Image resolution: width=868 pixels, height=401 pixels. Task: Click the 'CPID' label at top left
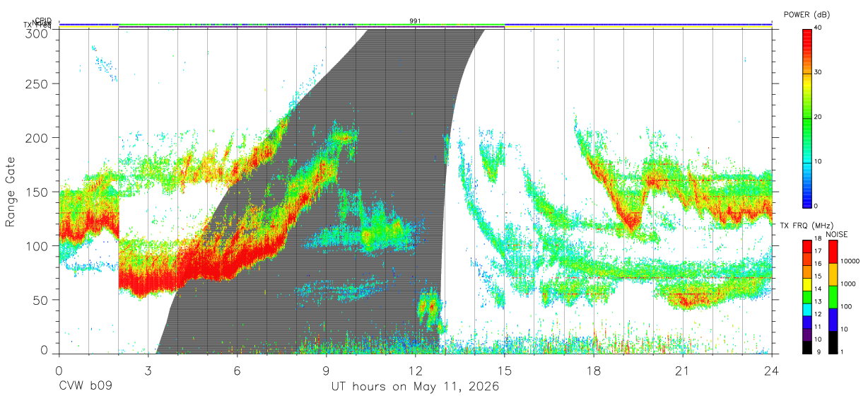point(42,21)
